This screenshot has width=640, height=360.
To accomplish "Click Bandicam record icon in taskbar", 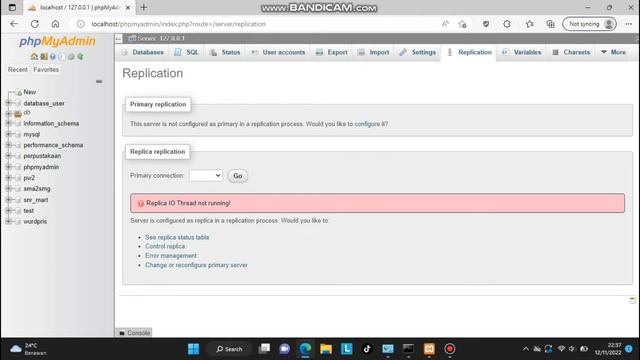I will [450, 349].
